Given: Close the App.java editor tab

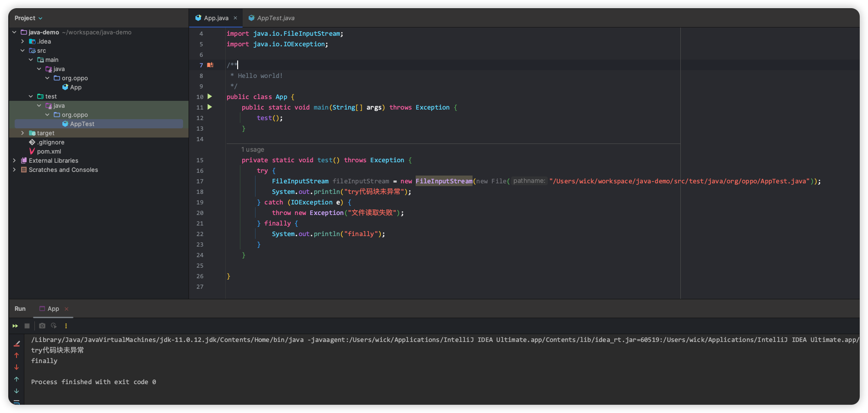Looking at the screenshot, I should point(235,18).
